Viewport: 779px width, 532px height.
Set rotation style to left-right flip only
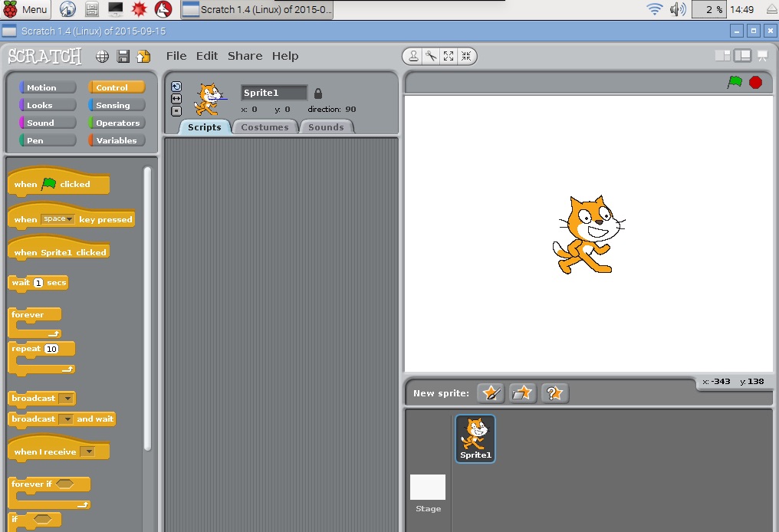click(176, 99)
